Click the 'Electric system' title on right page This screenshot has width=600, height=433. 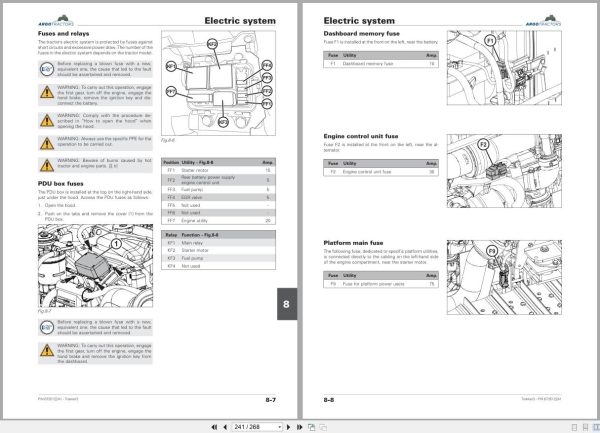(x=359, y=21)
